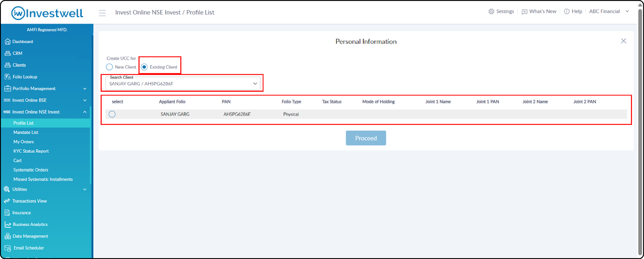Open the Dashboard menu label

[23, 41]
